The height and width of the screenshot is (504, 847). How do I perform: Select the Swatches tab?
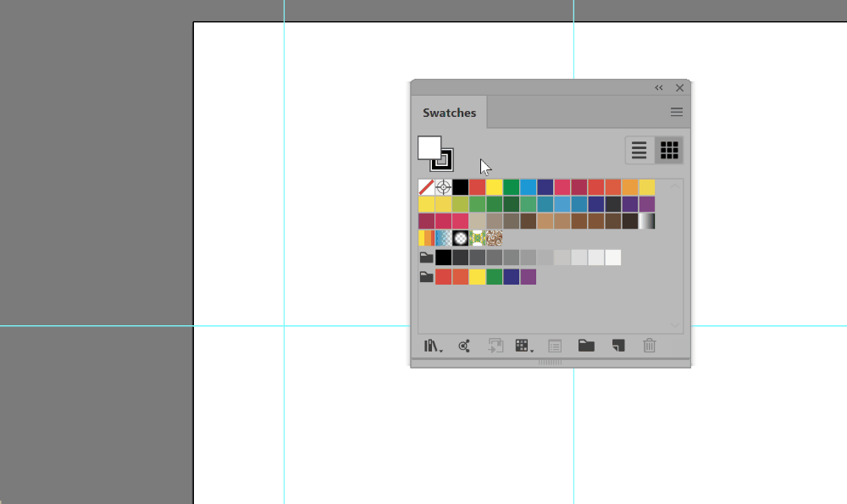[449, 113]
